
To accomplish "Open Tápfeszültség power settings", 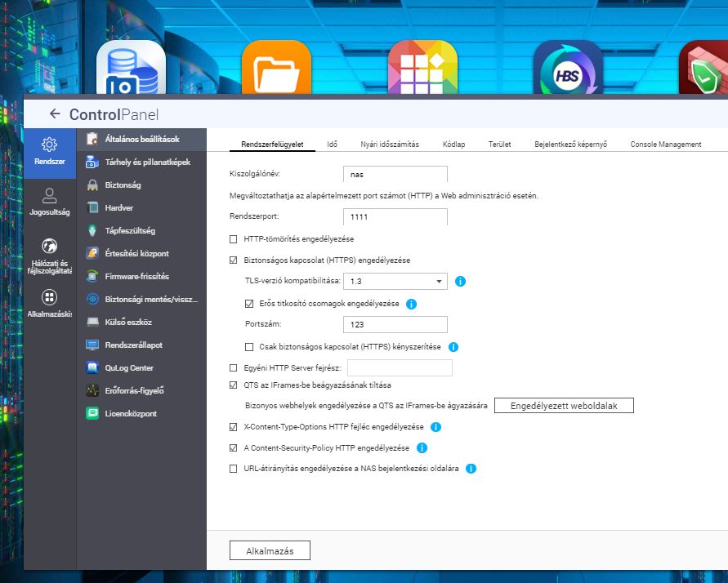I will [141, 230].
